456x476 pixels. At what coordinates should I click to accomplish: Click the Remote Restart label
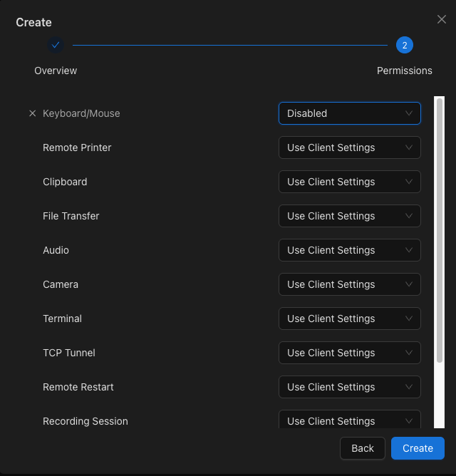78,387
